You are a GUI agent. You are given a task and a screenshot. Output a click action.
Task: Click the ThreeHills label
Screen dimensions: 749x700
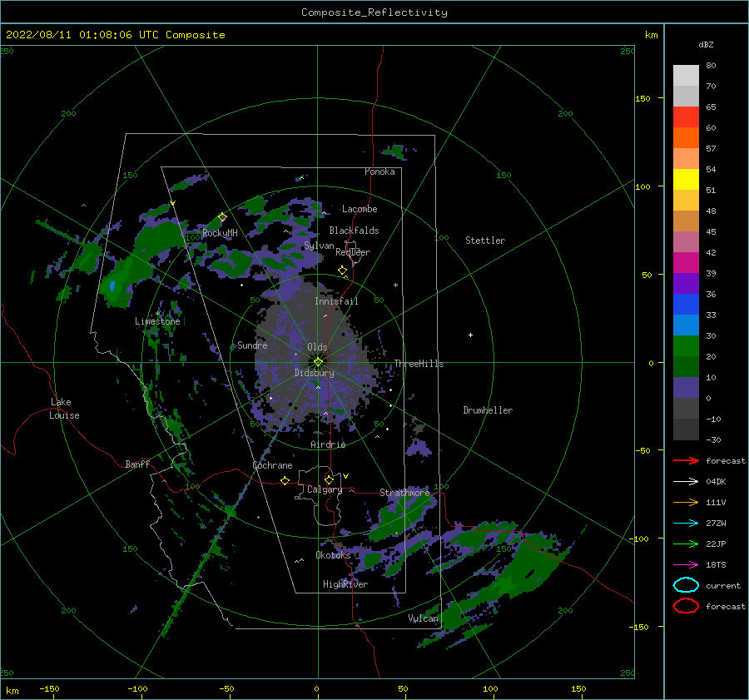[419, 364]
